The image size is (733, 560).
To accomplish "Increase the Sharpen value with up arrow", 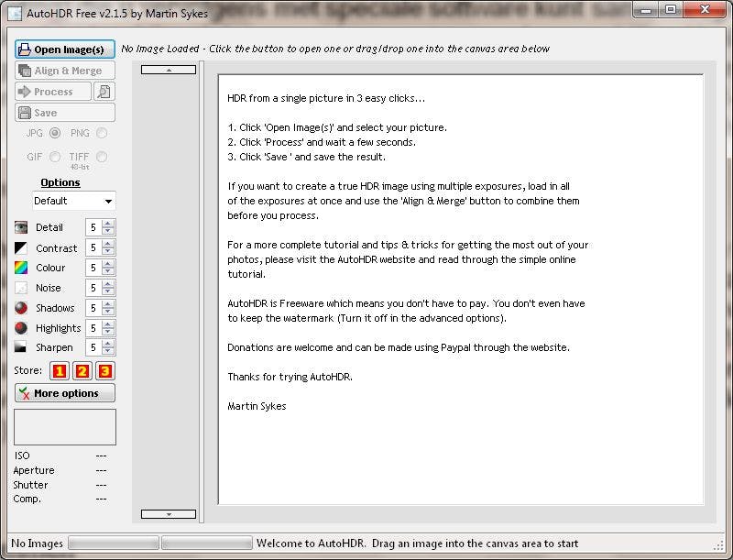I will click(108, 344).
